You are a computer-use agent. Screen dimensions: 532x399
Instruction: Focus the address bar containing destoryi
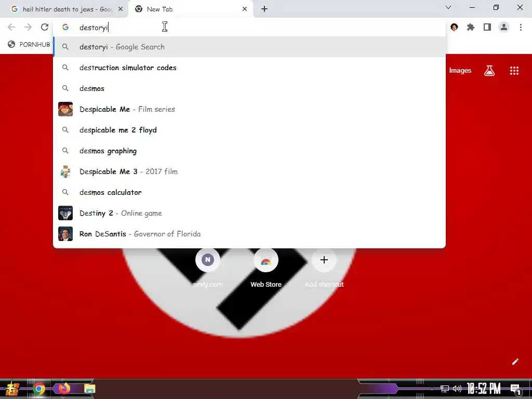coord(249,28)
